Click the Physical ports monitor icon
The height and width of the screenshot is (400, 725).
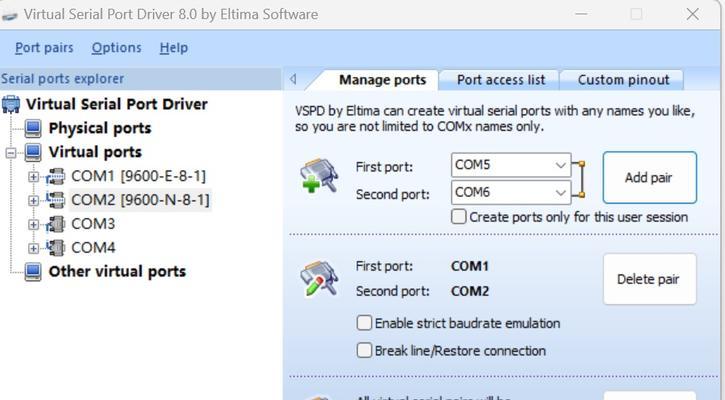coord(33,128)
